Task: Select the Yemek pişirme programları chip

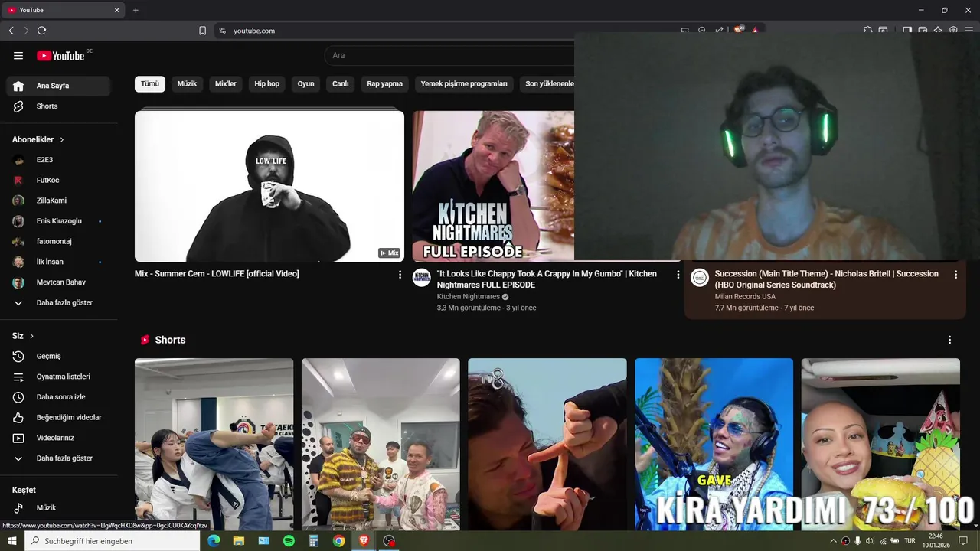Action: point(464,84)
